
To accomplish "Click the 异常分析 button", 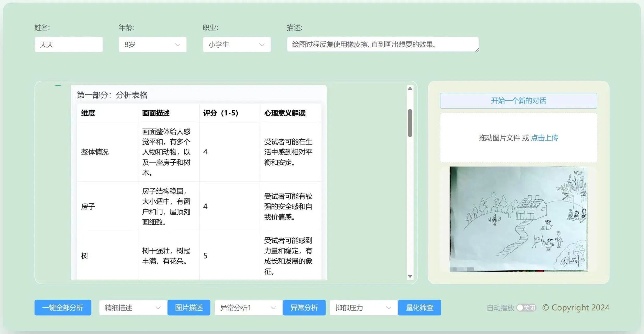I will coord(304,308).
